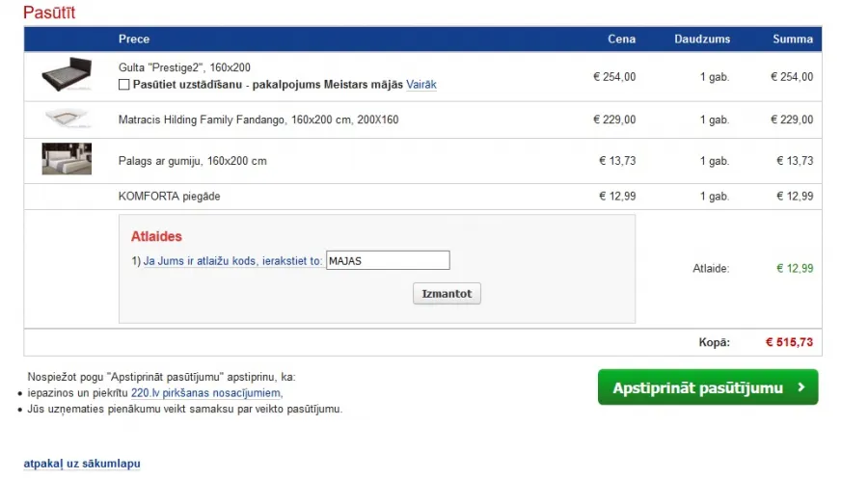Click the KOMFORTA piegāde row text

pos(170,197)
